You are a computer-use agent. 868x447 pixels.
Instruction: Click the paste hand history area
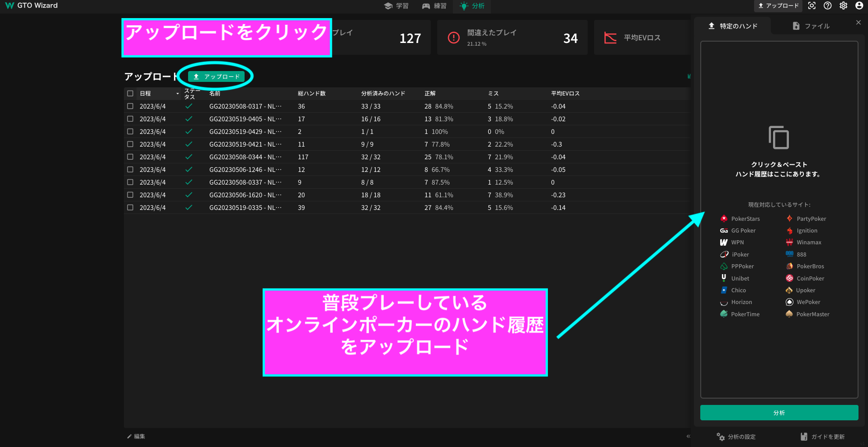(x=779, y=219)
